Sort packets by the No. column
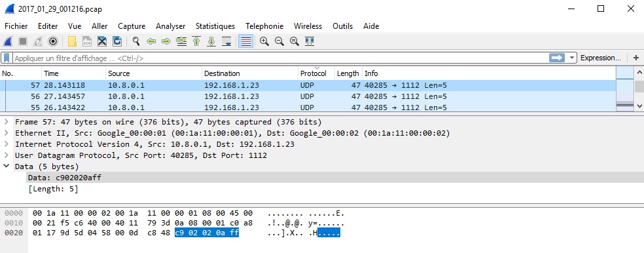The width and height of the screenshot is (644, 253). pyautogui.click(x=21, y=73)
